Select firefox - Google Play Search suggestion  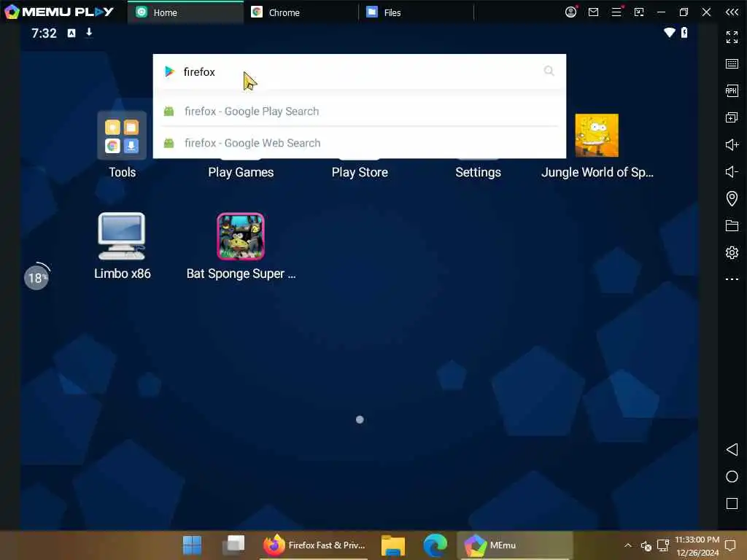360,111
